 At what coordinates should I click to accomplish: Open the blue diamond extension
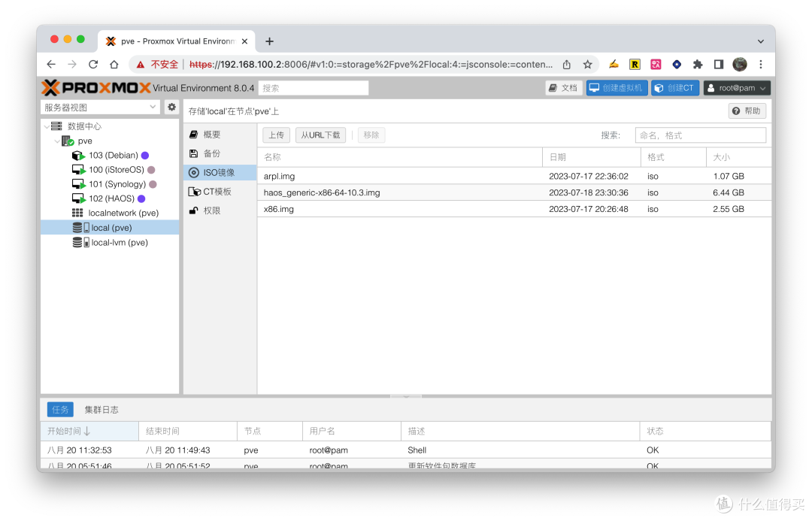pyautogui.click(x=677, y=64)
